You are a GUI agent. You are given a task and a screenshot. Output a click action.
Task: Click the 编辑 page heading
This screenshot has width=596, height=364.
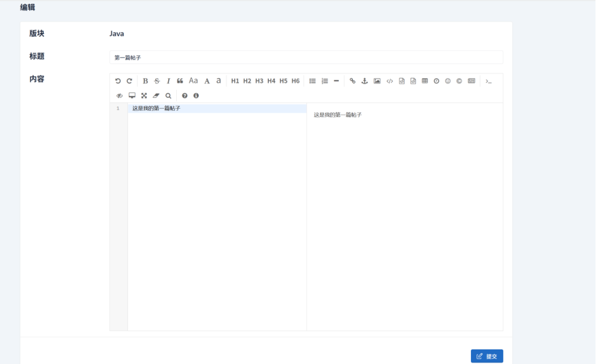tap(27, 7)
